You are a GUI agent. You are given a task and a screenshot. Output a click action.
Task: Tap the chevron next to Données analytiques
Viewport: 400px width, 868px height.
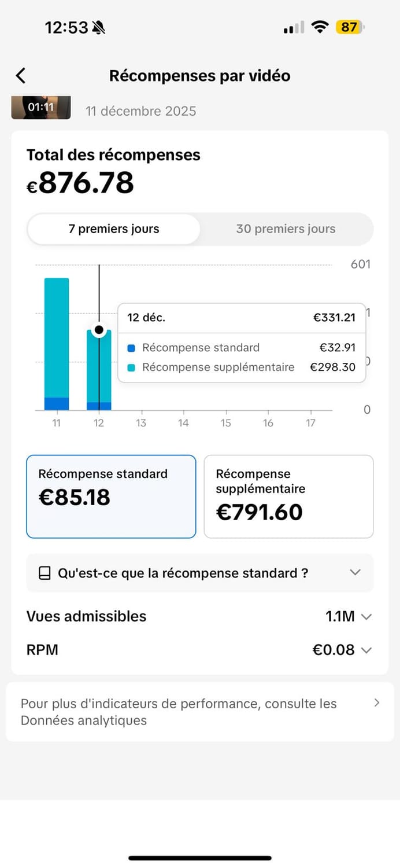tap(377, 703)
